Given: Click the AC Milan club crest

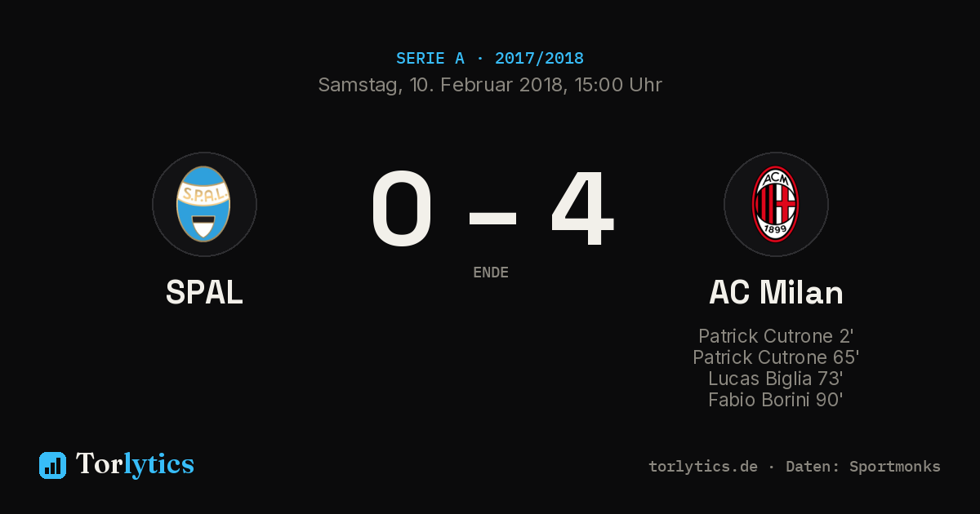Looking at the screenshot, I should 776,204.
